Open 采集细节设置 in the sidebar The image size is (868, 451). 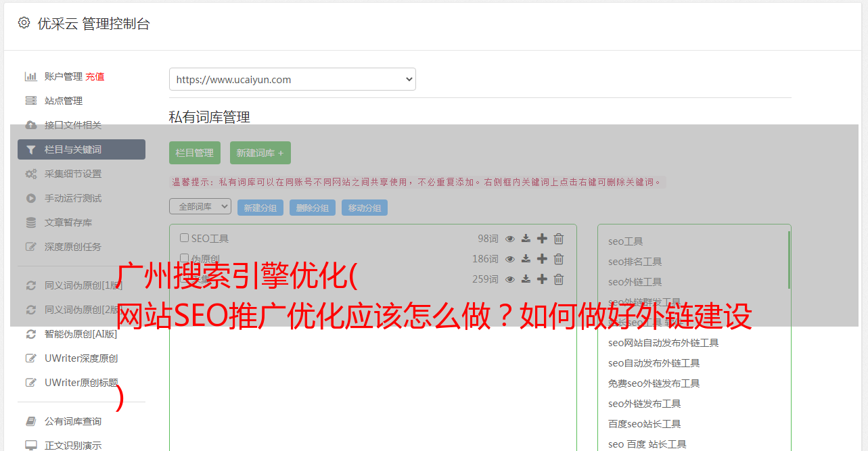click(73, 174)
